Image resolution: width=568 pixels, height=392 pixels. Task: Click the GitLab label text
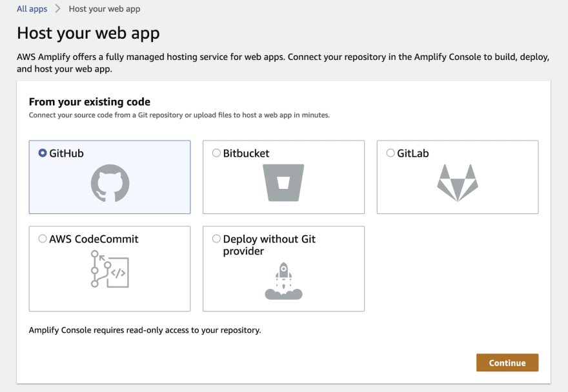pyautogui.click(x=412, y=153)
